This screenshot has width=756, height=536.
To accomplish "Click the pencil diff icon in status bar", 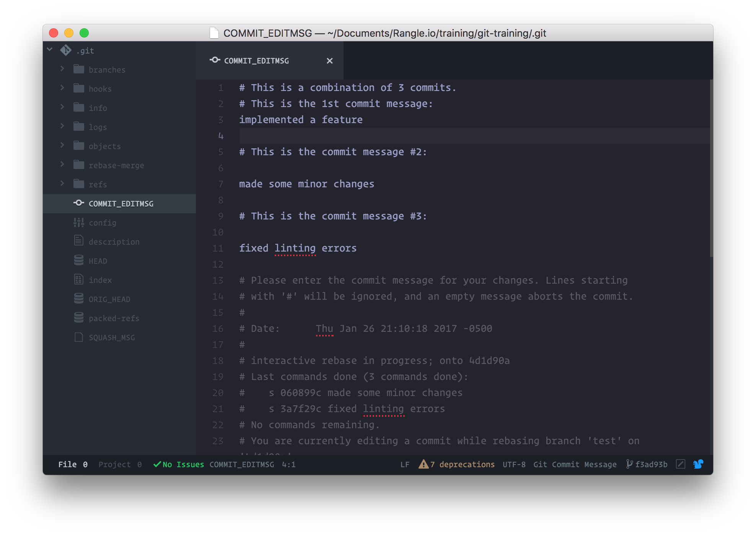I will point(681,464).
